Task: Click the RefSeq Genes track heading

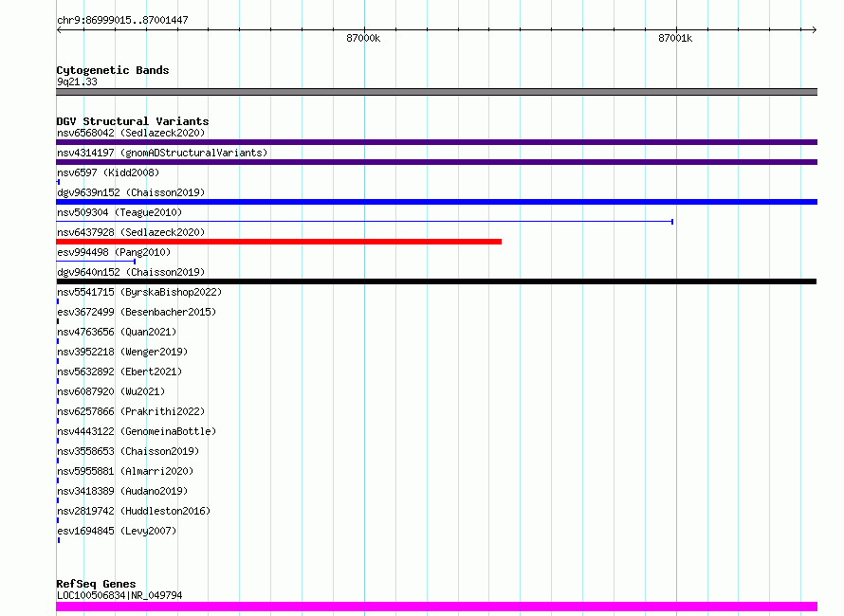Action: 96,584
